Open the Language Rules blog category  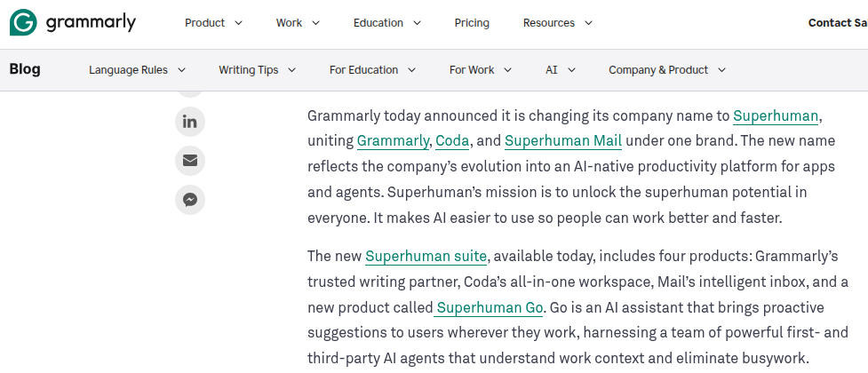click(x=137, y=70)
